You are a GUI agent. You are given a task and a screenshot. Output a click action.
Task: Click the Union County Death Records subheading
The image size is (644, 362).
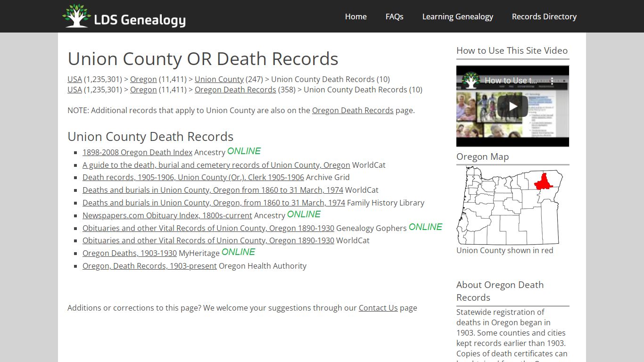pyautogui.click(x=150, y=137)
